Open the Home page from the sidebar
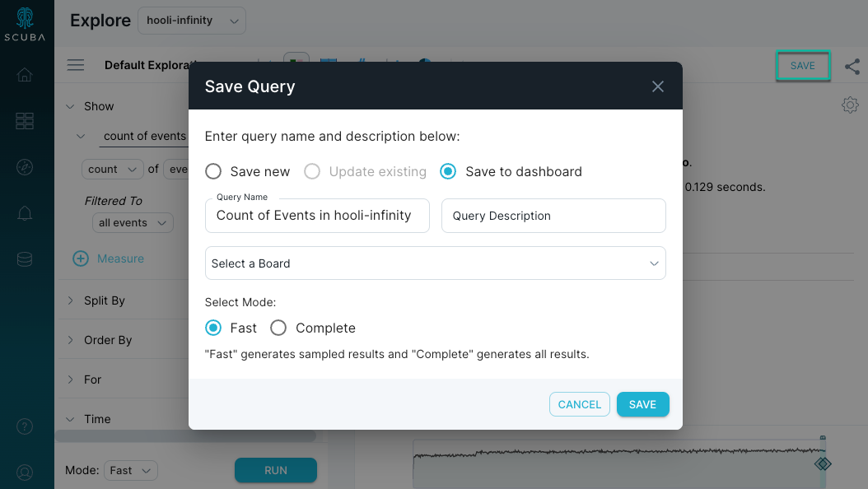868x489 pixels. tap(24, 74)
